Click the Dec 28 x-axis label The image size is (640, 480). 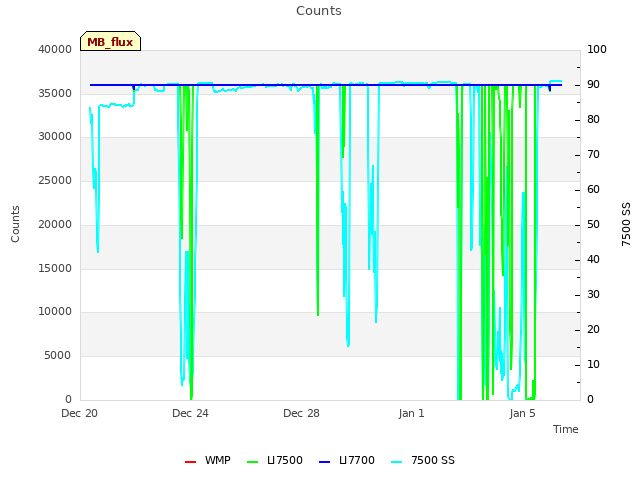(301, 413)
